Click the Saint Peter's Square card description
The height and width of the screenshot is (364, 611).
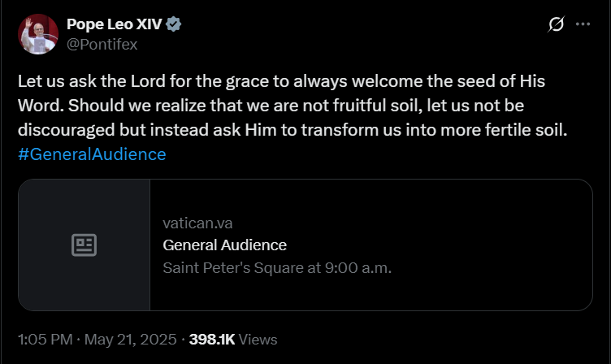click(x=277, y=266)
